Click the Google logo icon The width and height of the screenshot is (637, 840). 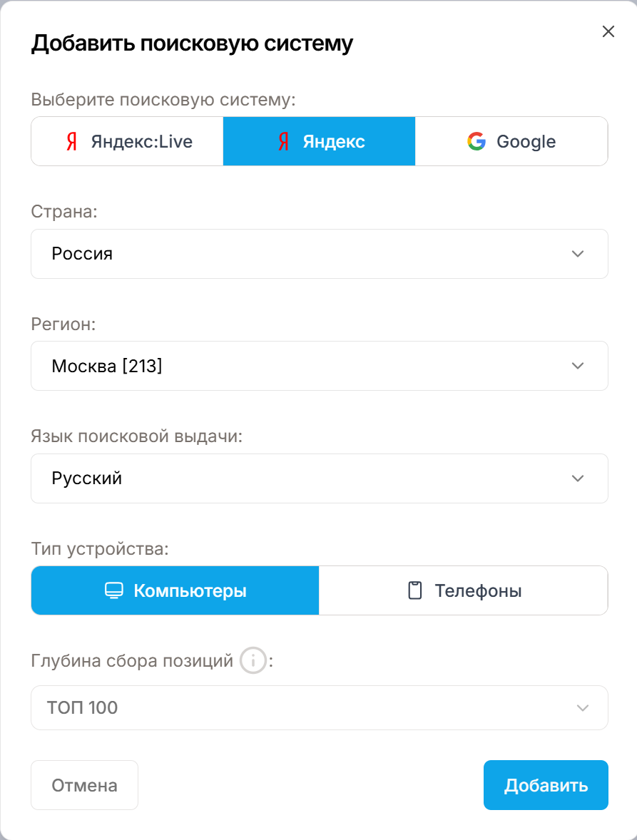(476, 142)
